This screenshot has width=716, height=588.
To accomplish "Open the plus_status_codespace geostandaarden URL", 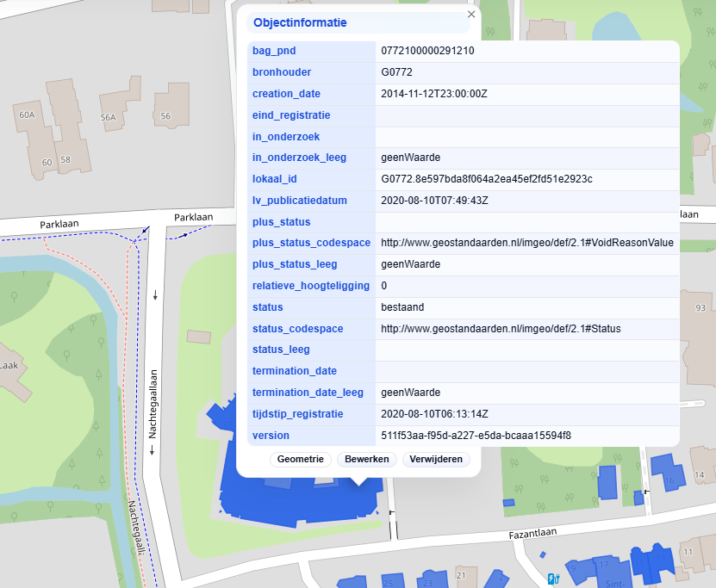I will (x=525, y=243).
